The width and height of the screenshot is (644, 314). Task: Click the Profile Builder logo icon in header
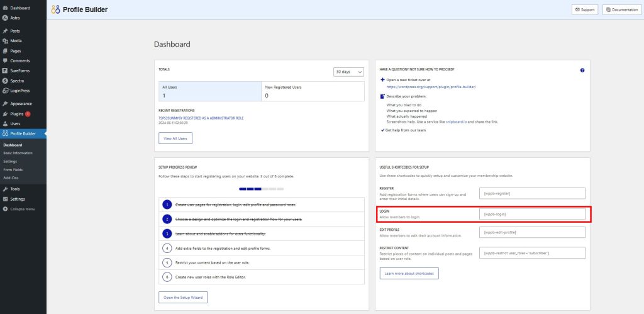[56, 9]
